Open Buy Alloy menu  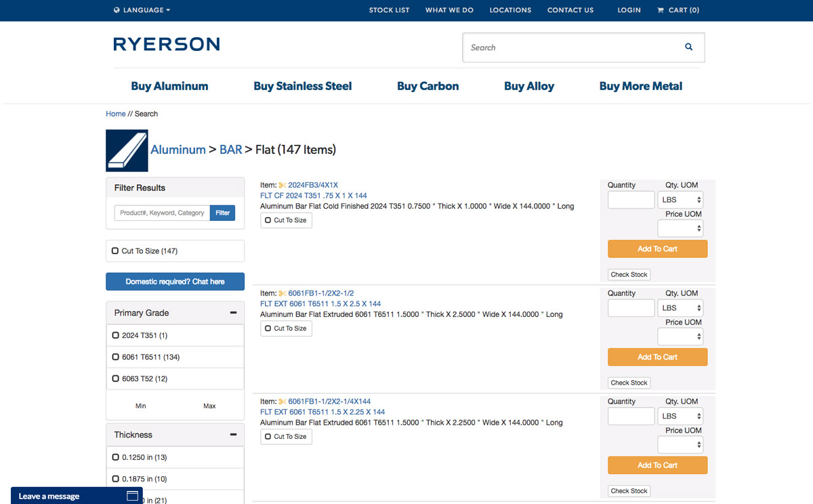tap(529, 86)
